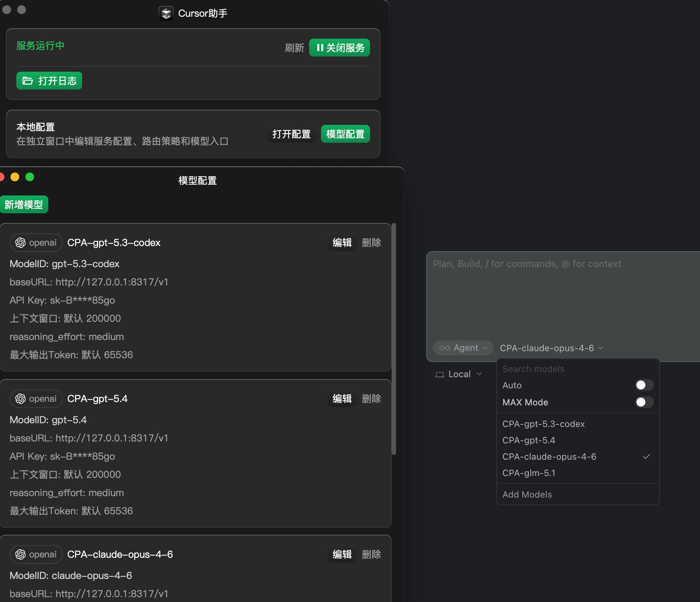Open logs with 打开日志 button
The height and width of the screenshot is (602, 700).
(49, 81)
